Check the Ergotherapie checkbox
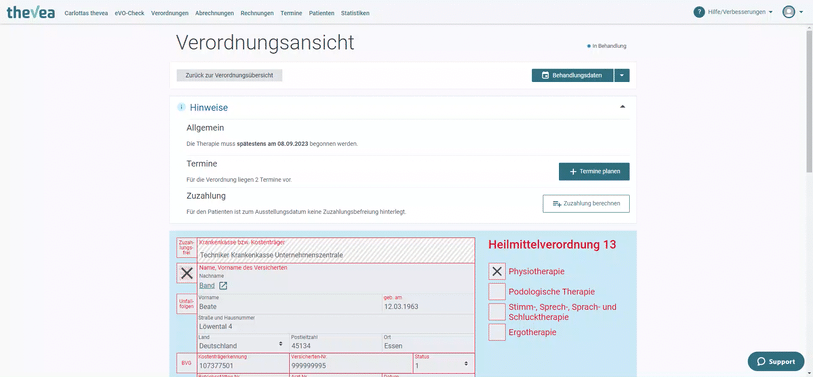Image resolution: width=813 pixels, height=377 pixels. pyautogui.click(x=497, y=332)
